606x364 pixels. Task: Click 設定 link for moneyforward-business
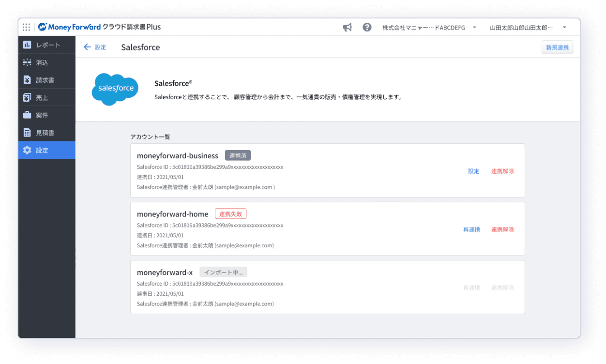click(x=473, y=171)
